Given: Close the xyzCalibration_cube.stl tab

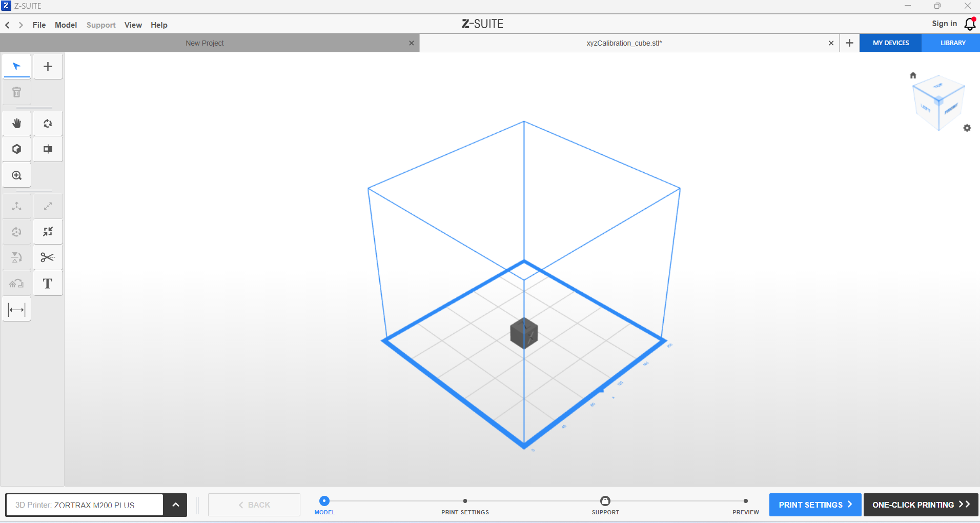Looking at the screenshot, I should [x=831, y=43].
